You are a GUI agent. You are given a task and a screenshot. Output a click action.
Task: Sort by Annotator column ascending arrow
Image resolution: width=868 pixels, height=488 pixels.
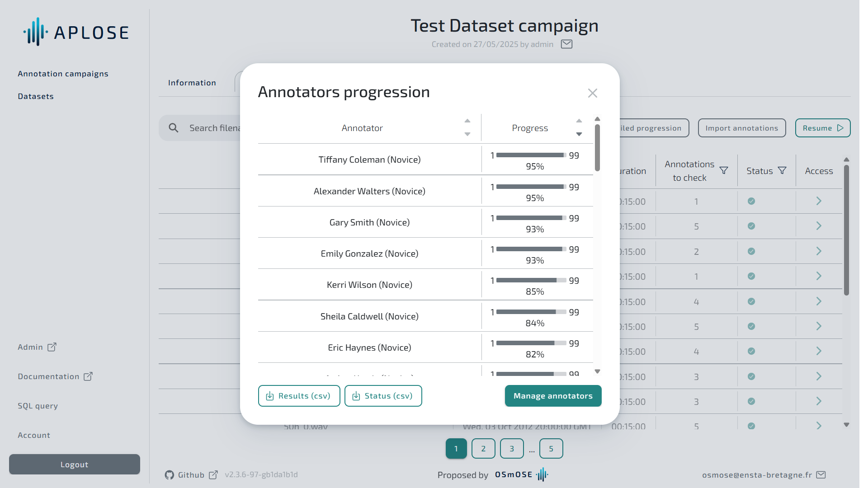tap(467, 121)
